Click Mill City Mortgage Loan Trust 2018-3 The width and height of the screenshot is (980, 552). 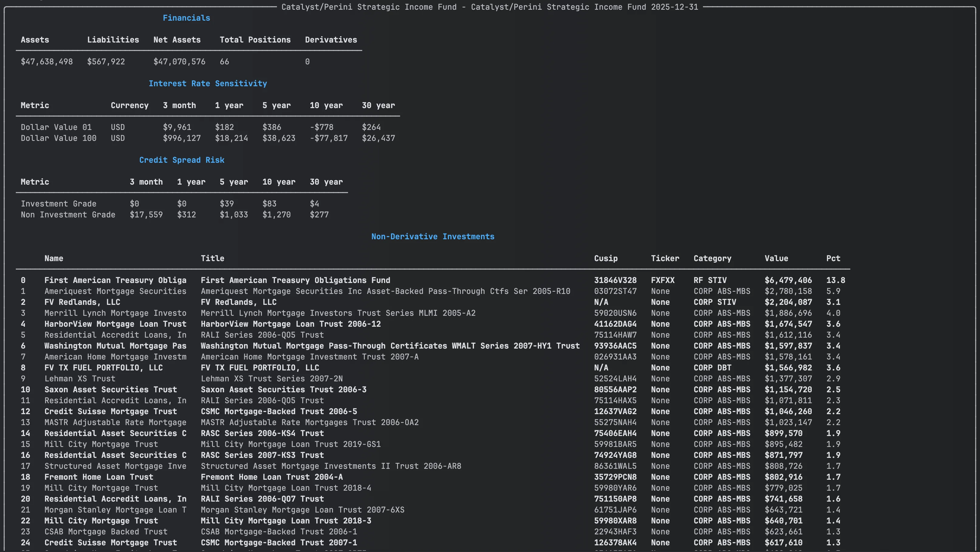point(286,521)
